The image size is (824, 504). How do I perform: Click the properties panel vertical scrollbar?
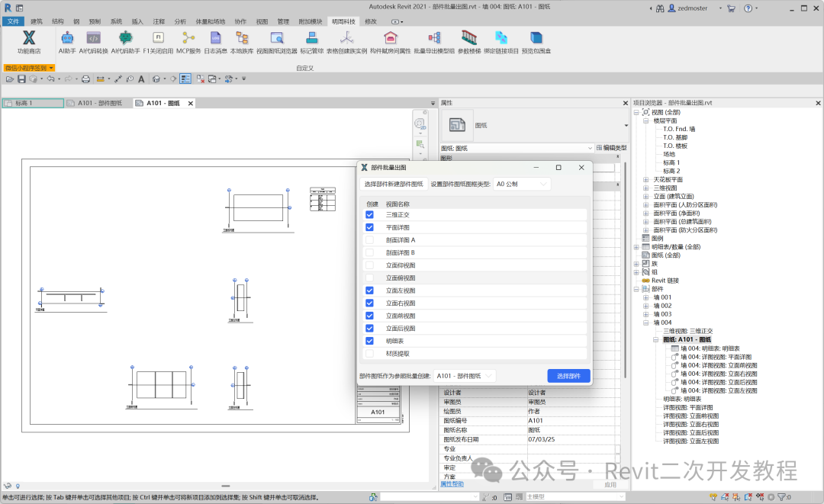click(625, 270)
